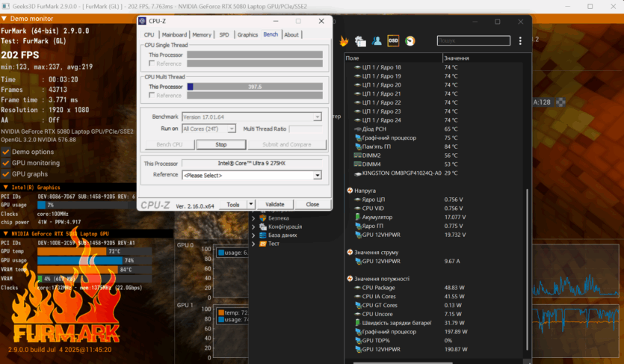Expand the Конфігурація tree node
624x364 pixels.
coord(253,226)
